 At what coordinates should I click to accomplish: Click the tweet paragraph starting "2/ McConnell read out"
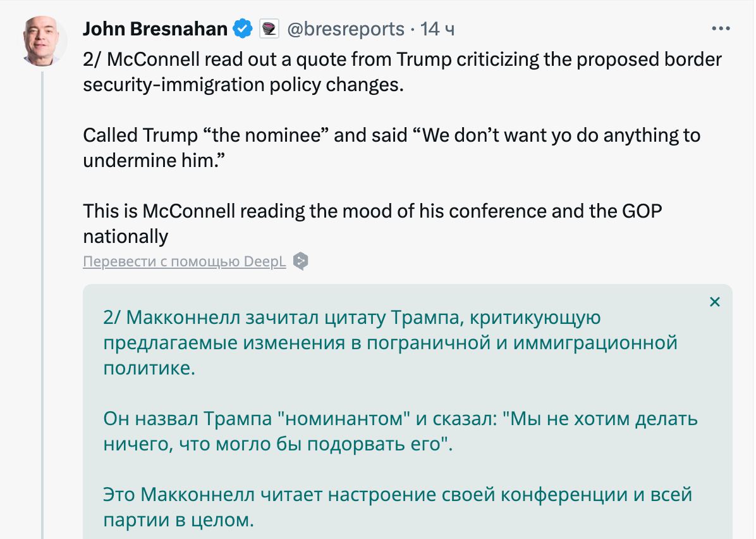(x=401, y=72)
